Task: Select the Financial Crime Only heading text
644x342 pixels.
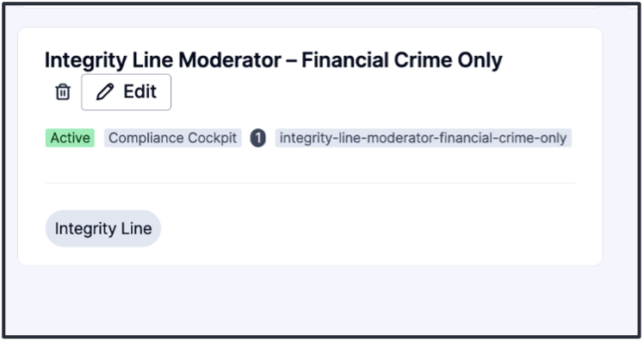Action: [x=402, y=60]
